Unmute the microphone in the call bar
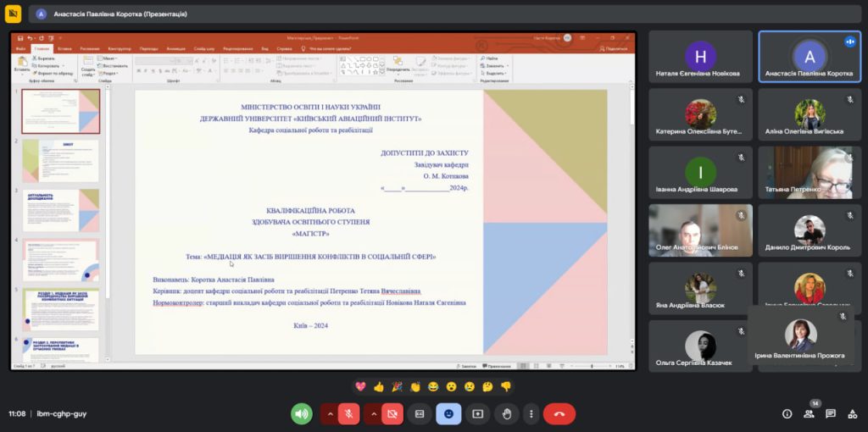This screenshot has width=868, height=432. [x=348, y=413]
